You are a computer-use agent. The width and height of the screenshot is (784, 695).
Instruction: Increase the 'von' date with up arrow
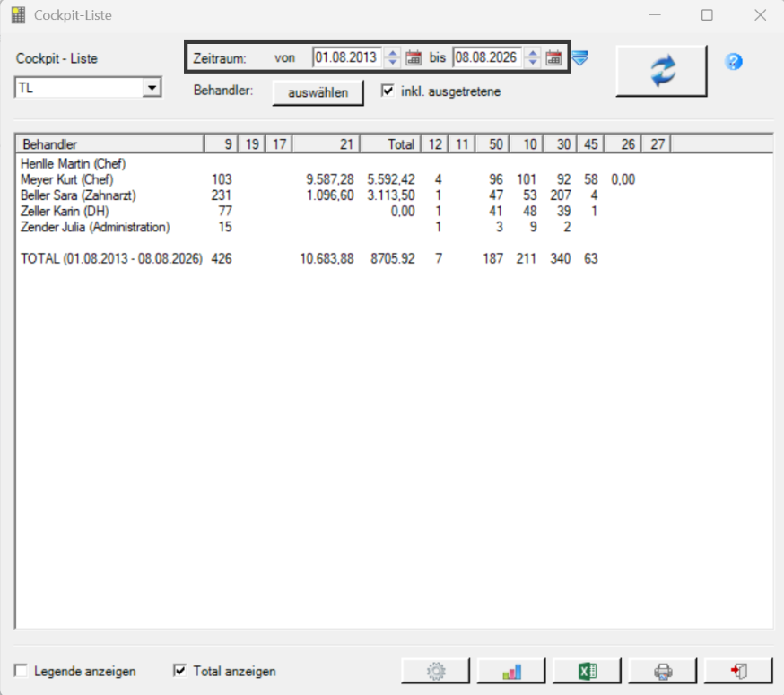pos(393,53)
